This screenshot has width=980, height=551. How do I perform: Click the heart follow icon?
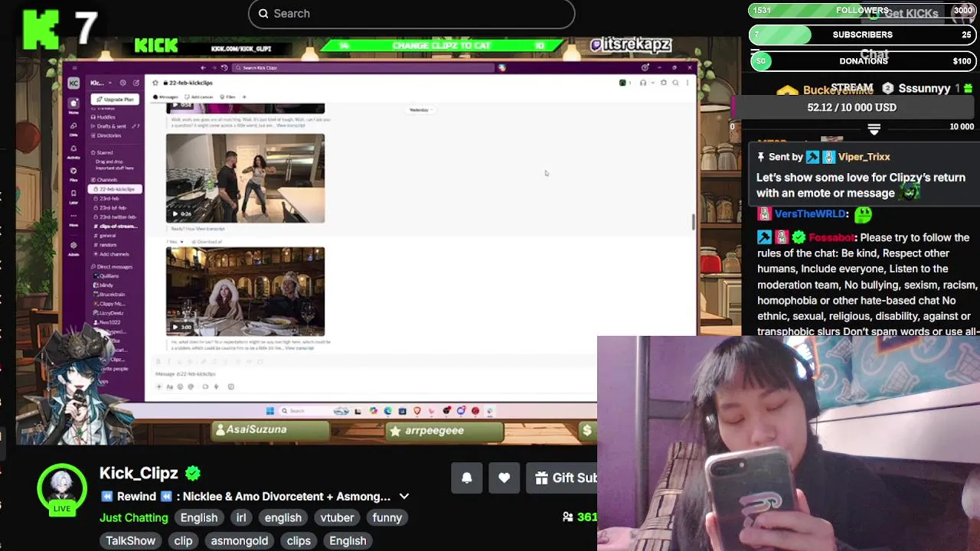(x=504, y=478)
